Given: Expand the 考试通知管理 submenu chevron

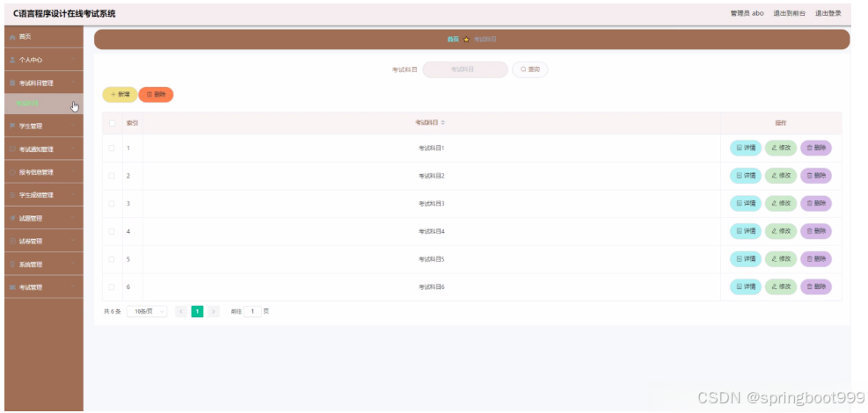Looking at the screenshot, I should click(x=73, y=149).
